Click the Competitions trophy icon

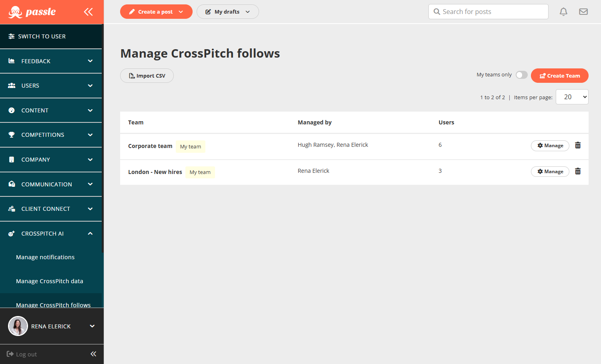point(12,135)
